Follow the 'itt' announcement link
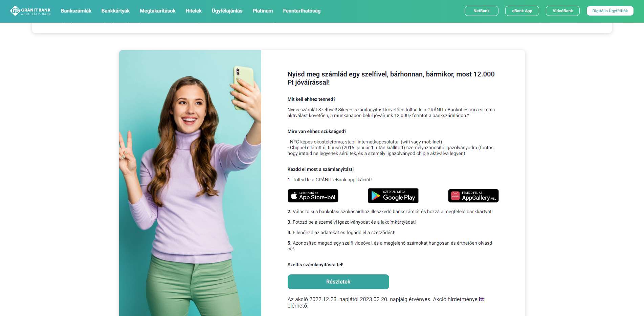This screenshot has height=316, width=644. click(481, 299)
